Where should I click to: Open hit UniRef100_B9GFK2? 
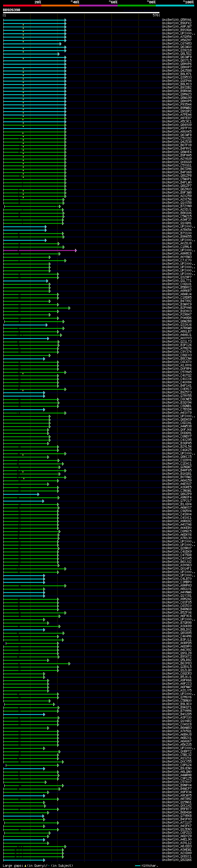click(177, 23)
